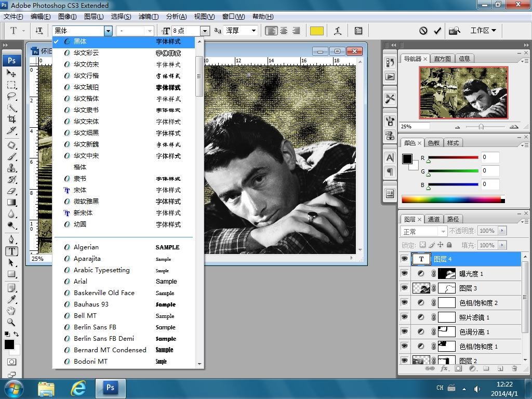
Task: Open the Create Warped Text dialog
Action: pyautogui.click(x=338, y=31)
